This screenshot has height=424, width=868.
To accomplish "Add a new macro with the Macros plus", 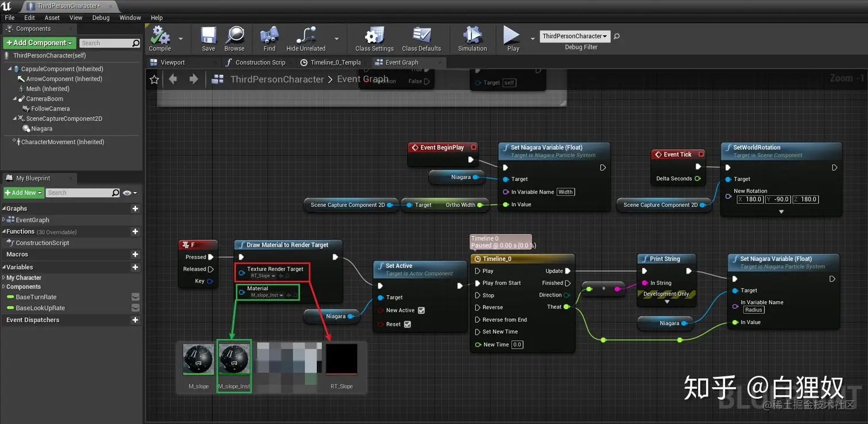I will point(135,255).
